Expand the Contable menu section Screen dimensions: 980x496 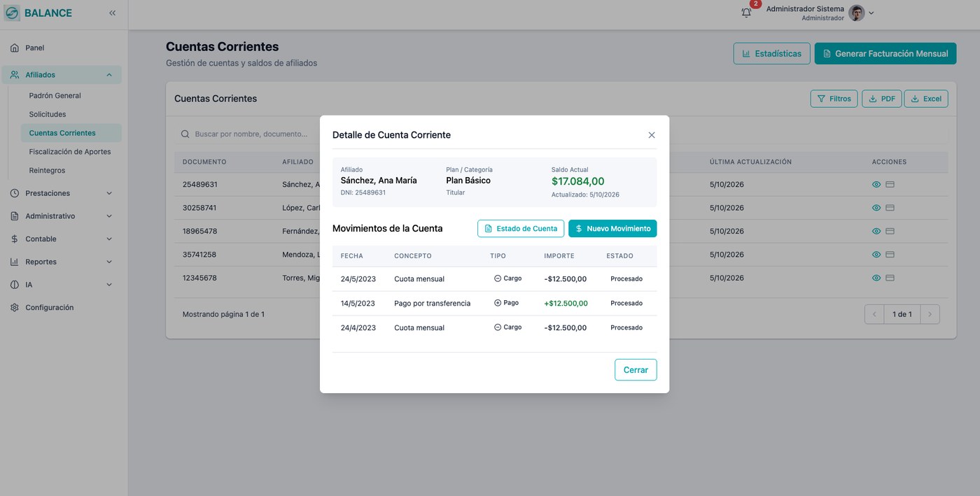61,239
